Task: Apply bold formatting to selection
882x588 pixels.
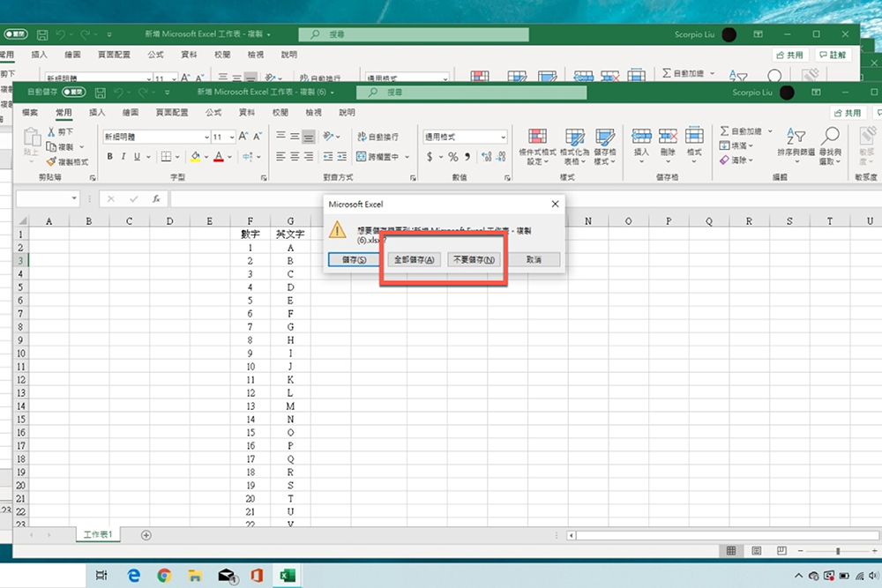Action: click(108, 156)
